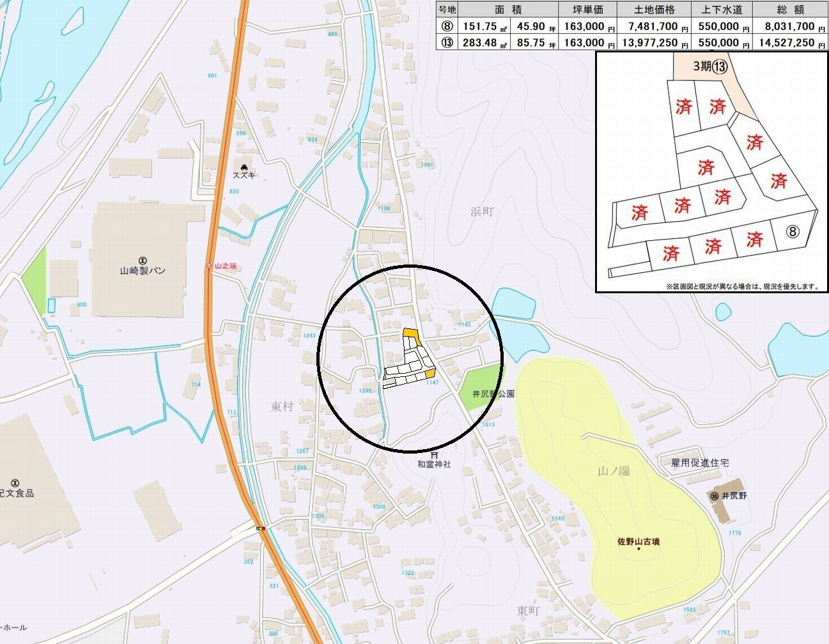Click the 浜町 district label

coord(483,211)
